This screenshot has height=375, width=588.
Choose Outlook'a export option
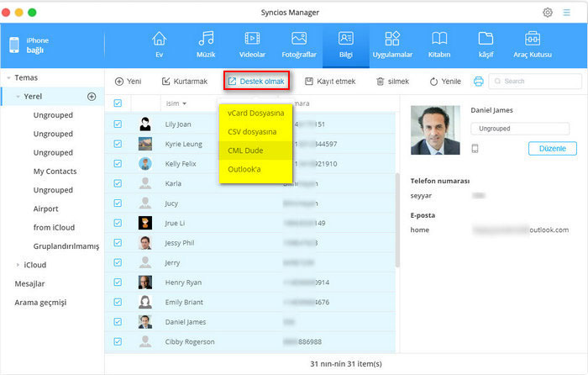pyautogui.click(x=255, y=169)
